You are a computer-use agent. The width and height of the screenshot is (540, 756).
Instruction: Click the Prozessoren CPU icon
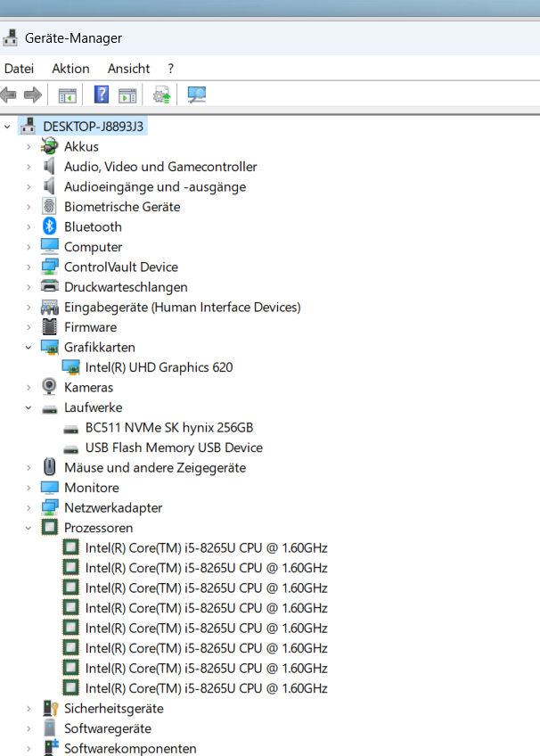coord(49,528)
